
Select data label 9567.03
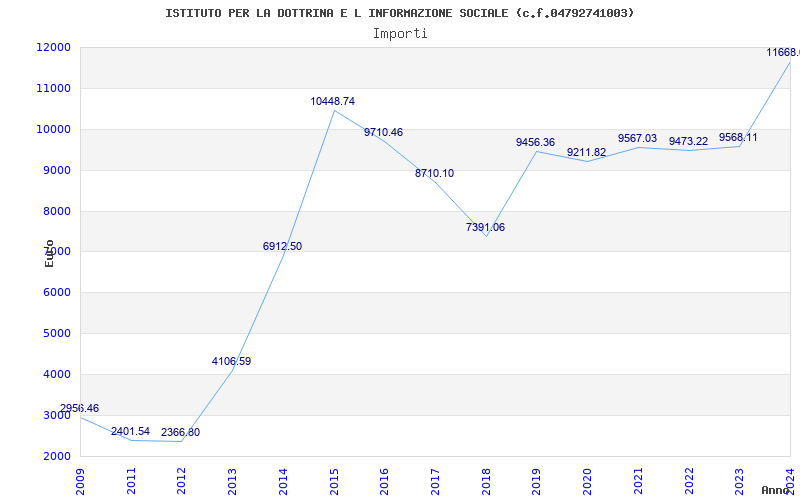click(637, 139)
